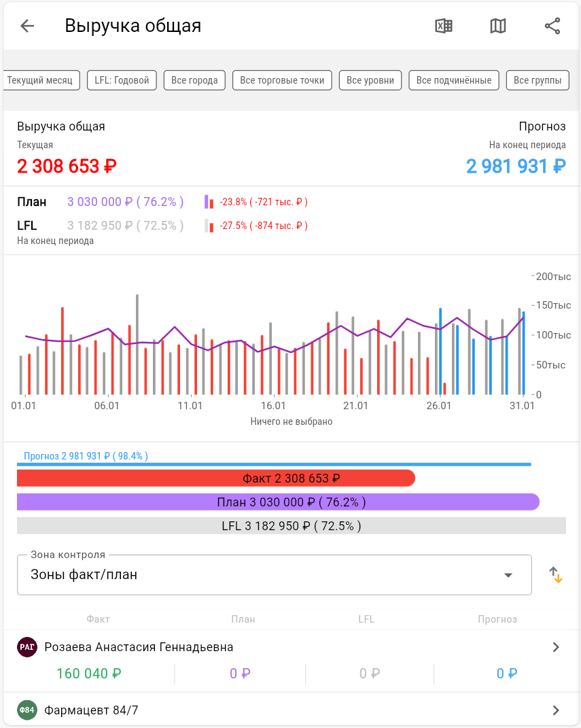Export the report to Excel

(444, 26)
